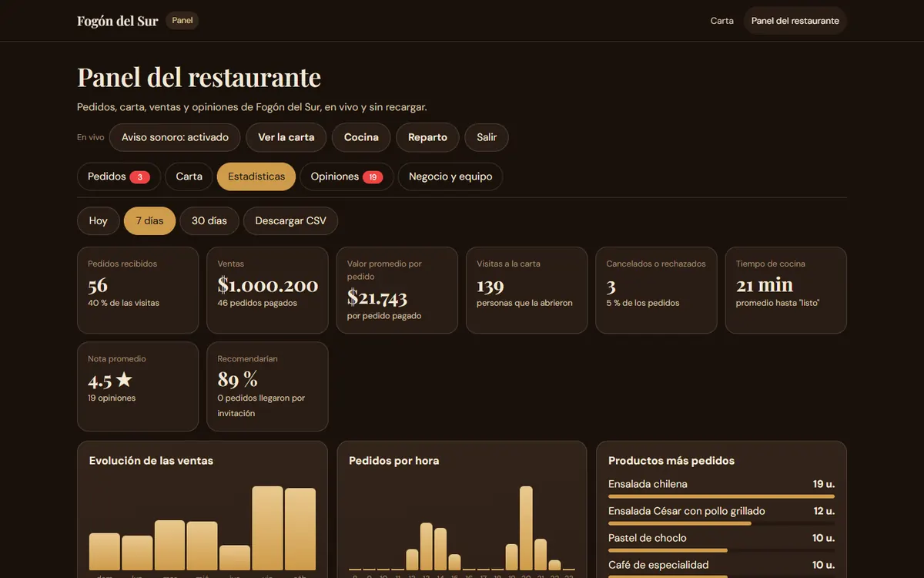Click the Salir button

point(487,137)
